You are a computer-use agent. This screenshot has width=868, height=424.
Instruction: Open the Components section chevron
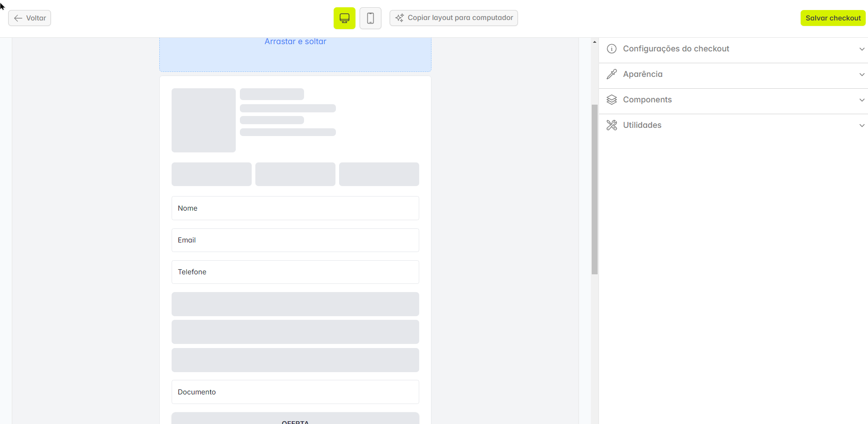tap(862, 100)
